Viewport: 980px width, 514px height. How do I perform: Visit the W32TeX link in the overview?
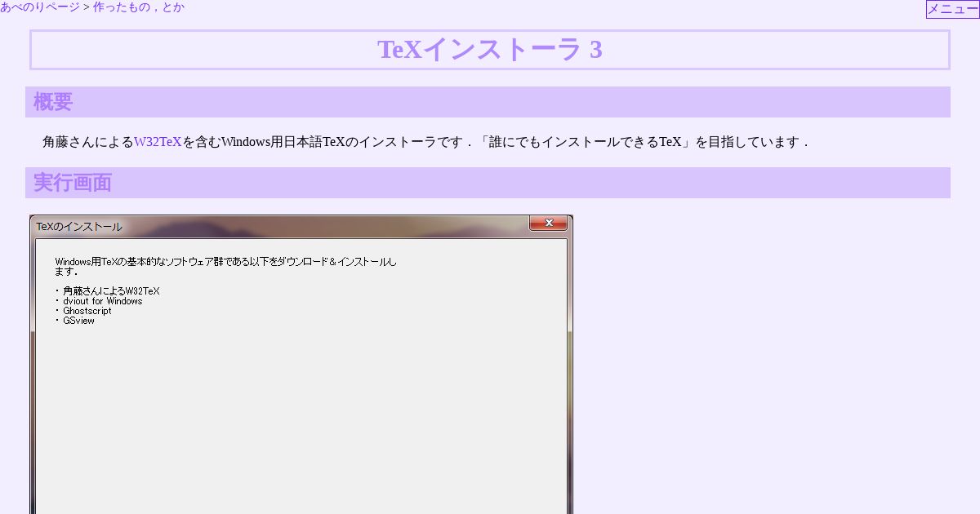[x=158, y=142]
